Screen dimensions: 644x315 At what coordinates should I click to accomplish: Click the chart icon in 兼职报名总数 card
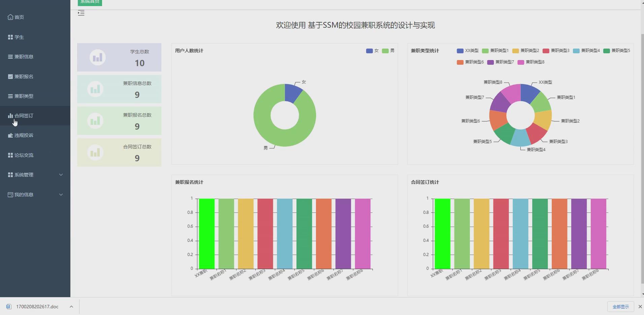coord(95,121)
